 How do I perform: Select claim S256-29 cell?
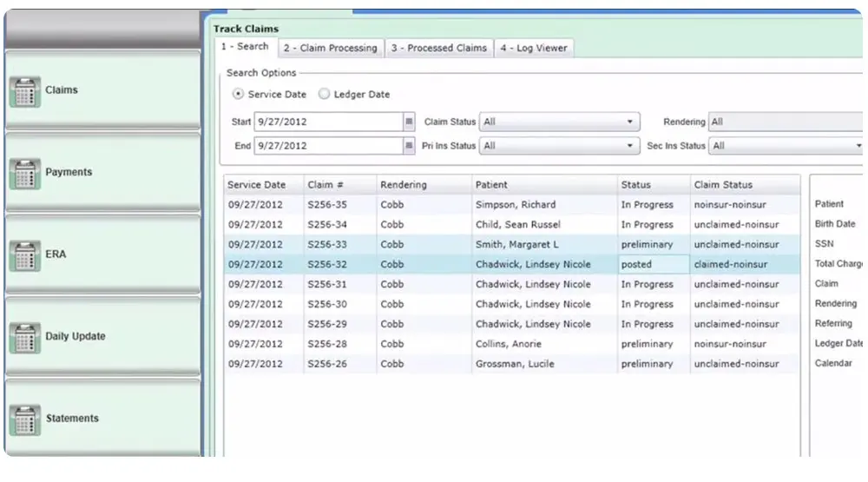tap(340, 324)
